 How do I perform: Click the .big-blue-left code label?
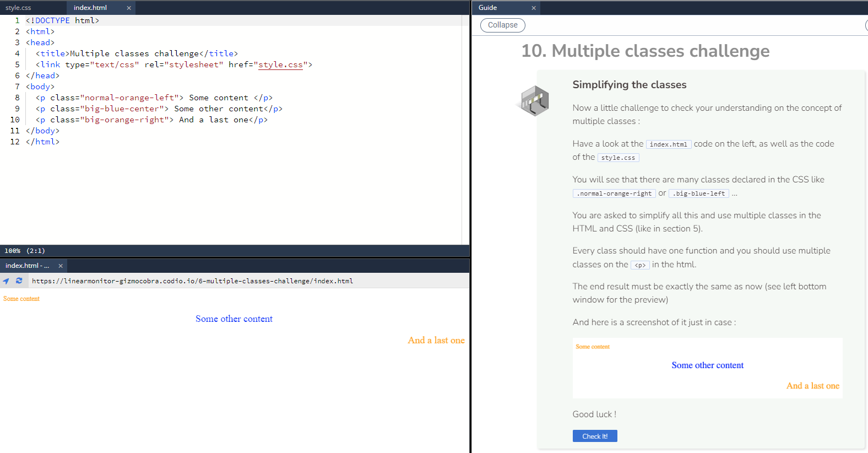[x=699, y=193]
